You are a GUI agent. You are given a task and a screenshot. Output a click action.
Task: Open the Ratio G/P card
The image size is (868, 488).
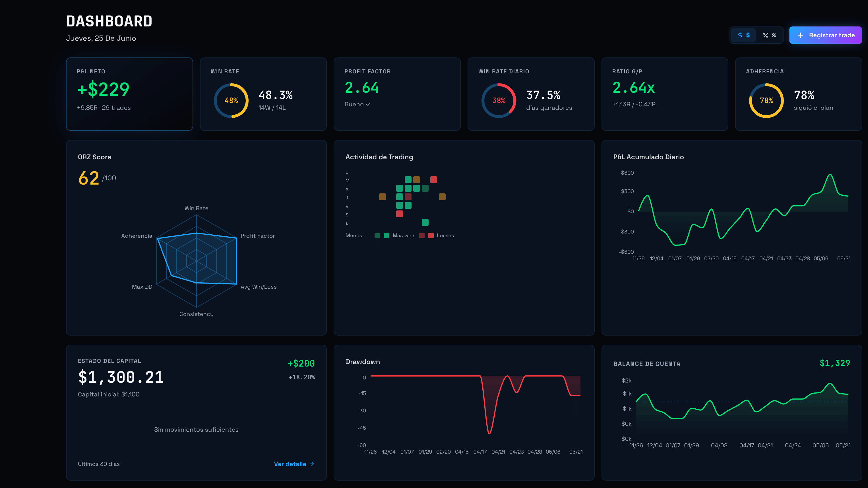click(x=664, y=94)
